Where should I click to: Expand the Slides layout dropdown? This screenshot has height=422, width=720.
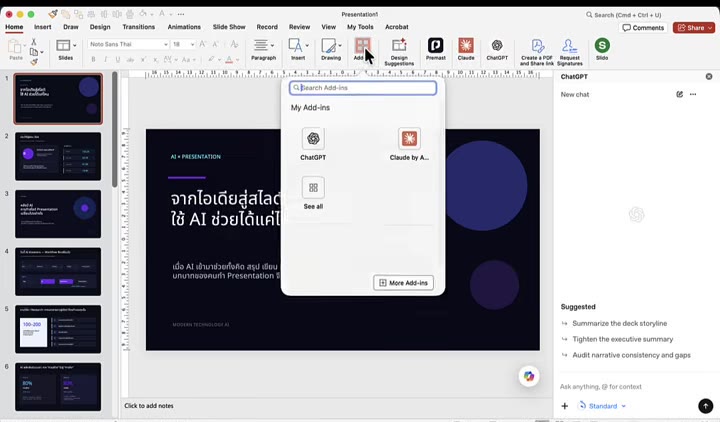[x=74, y=45]
